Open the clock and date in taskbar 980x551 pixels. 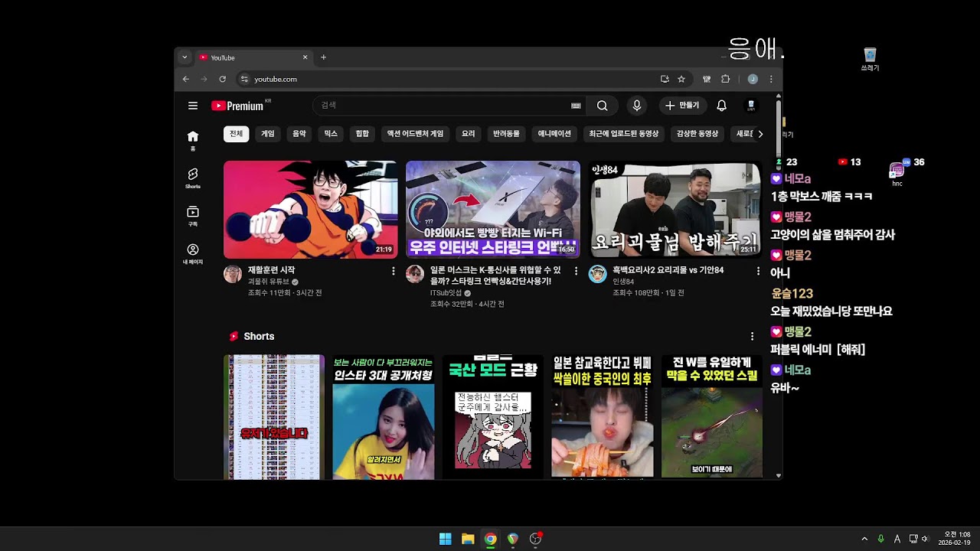(x=955, y=539)
